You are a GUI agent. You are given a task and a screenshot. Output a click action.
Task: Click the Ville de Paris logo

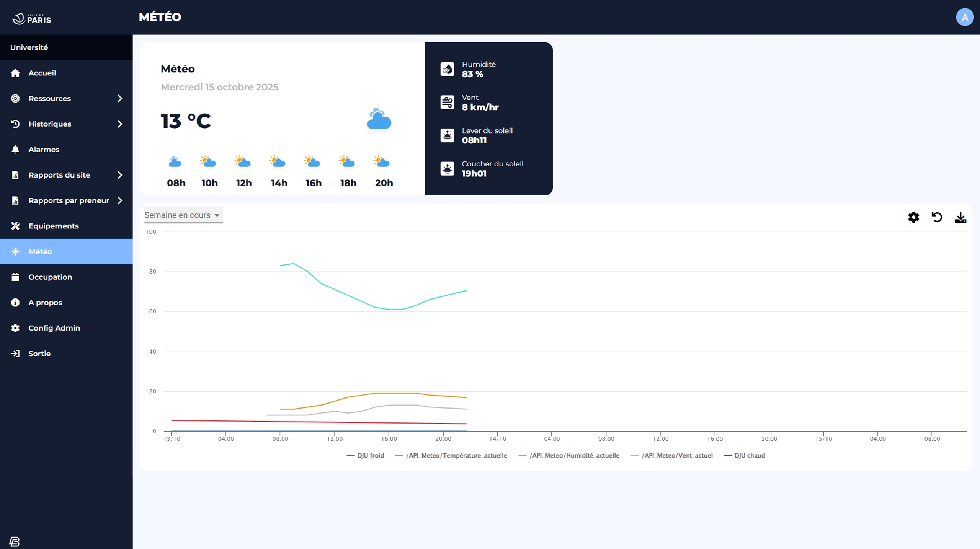tap(32, 18)
